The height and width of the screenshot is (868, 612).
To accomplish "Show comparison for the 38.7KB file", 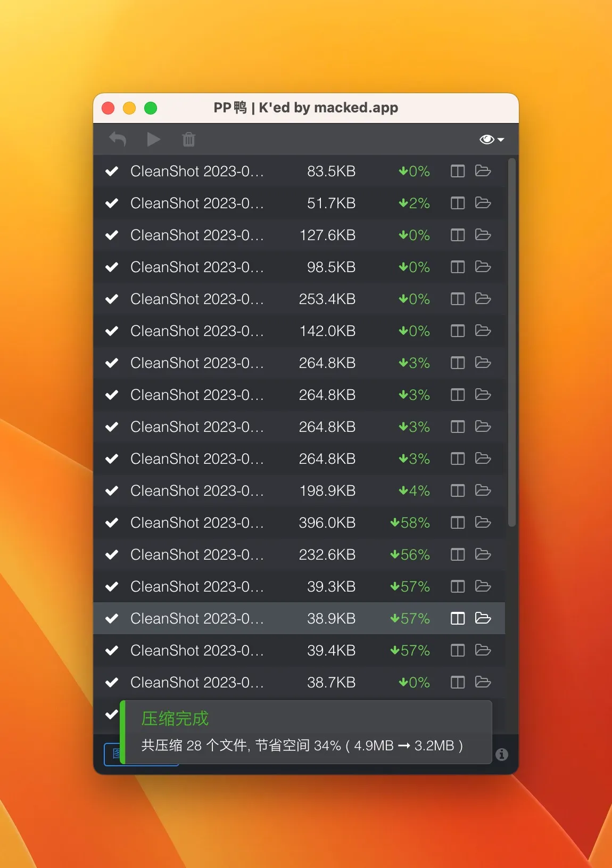I will pos(457,683).
